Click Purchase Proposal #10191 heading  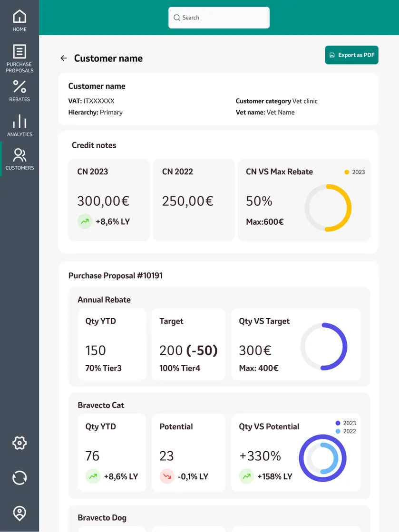(x=116, y=275)
